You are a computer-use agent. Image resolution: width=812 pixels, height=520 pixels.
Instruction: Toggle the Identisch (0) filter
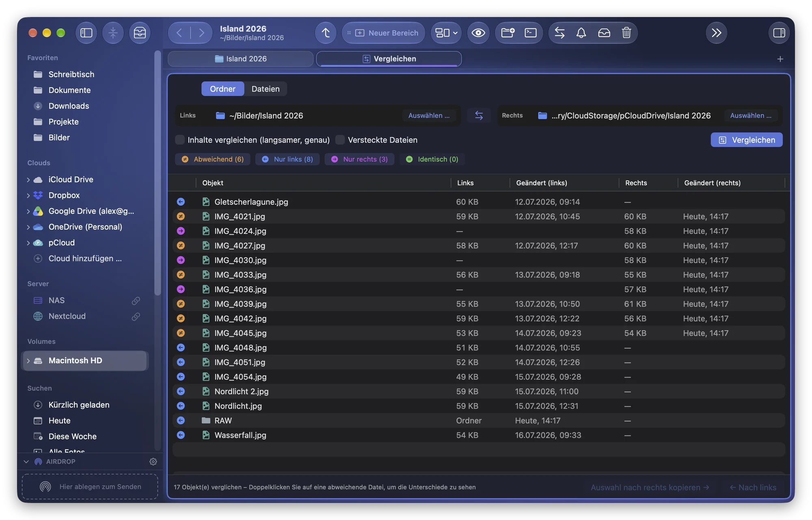(x=432, y=159)
